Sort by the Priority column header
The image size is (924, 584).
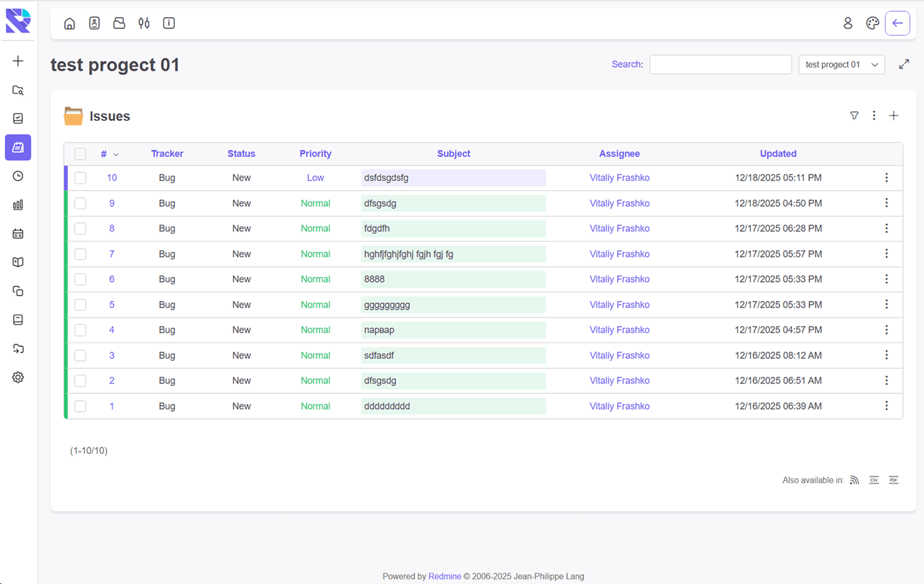tap(315, 154)
